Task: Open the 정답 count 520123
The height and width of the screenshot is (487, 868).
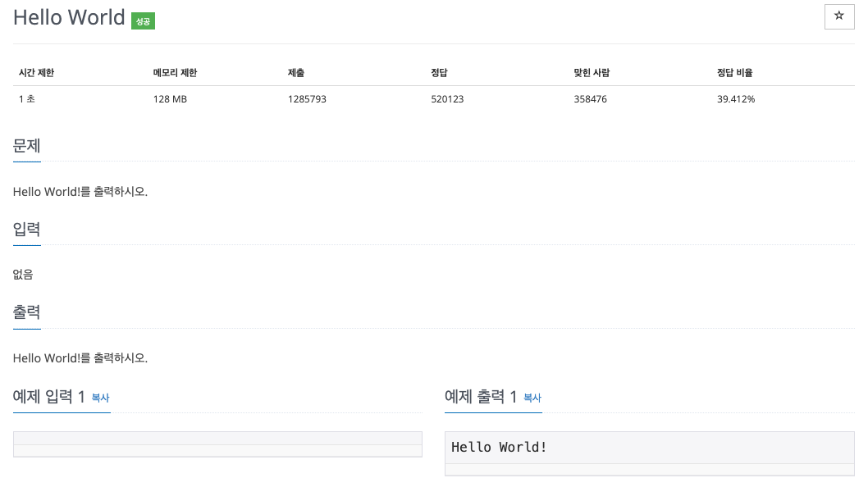Action: (x=447, y=98)
